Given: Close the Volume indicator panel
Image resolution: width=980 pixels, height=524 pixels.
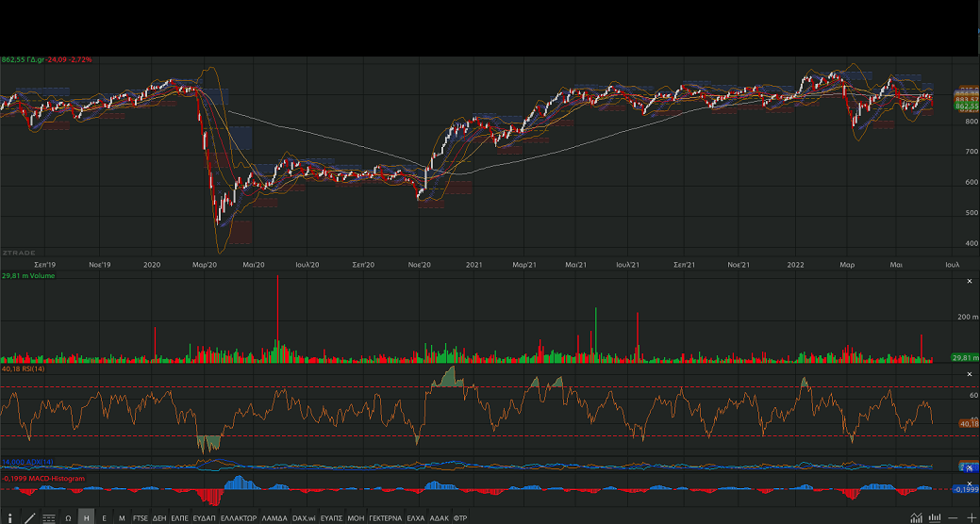Looking at the screenshot, I should point(970,282).
